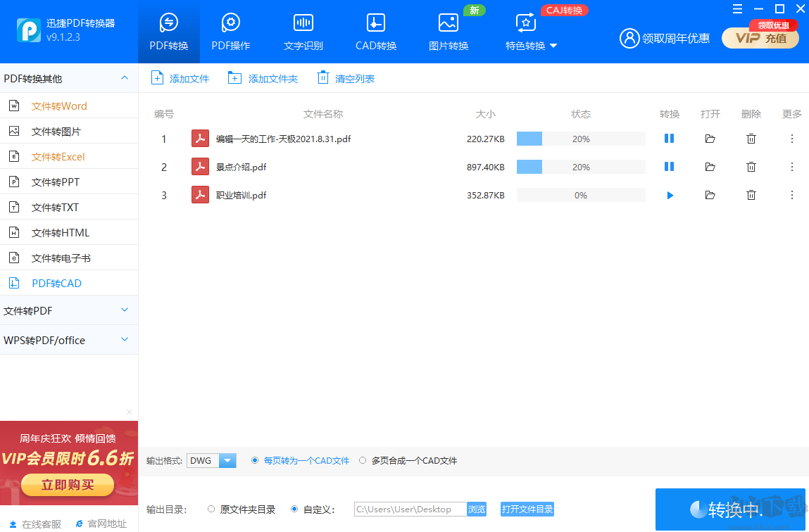
Task: Pause conversion of 编辑一天的工作 file
Action: pos(669,139)
